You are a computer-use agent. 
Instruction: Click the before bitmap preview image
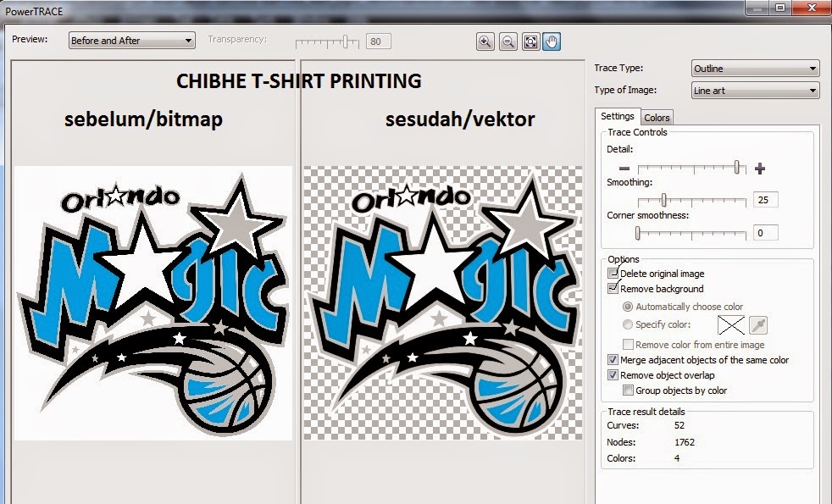153,303
